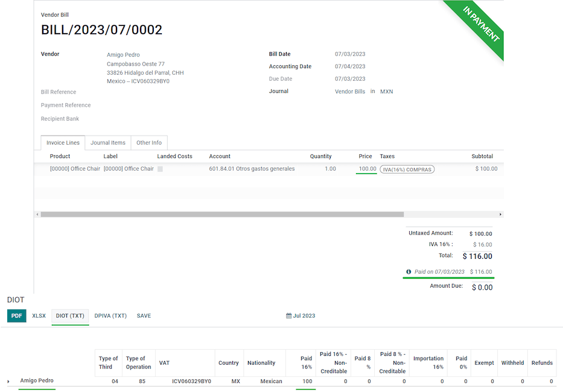Image resolution: width=563 pixels, height=392 pixels.
Task: Click the DIOT (TXT) button
Action: [x=70, y=316]
